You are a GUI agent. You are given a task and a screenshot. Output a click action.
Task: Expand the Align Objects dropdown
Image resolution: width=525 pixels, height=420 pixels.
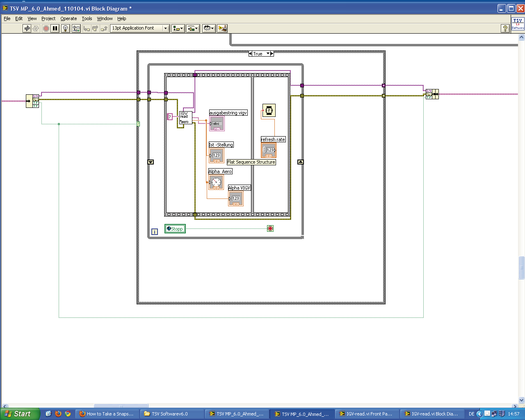(x=178, y=28)
